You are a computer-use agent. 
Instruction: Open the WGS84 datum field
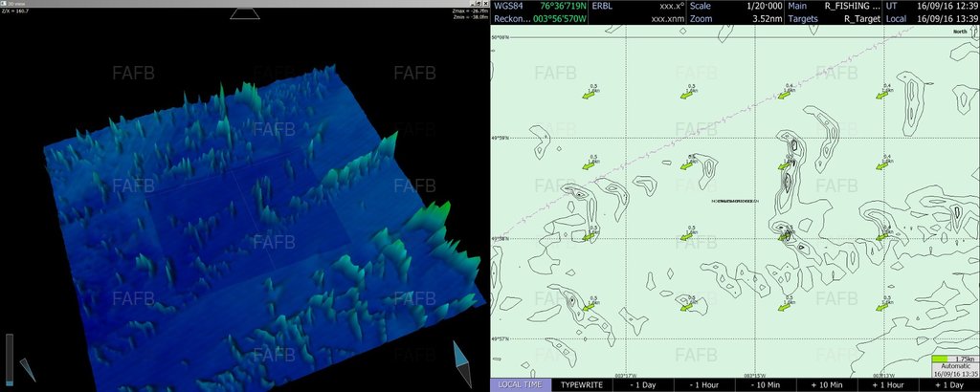point(508,6)
